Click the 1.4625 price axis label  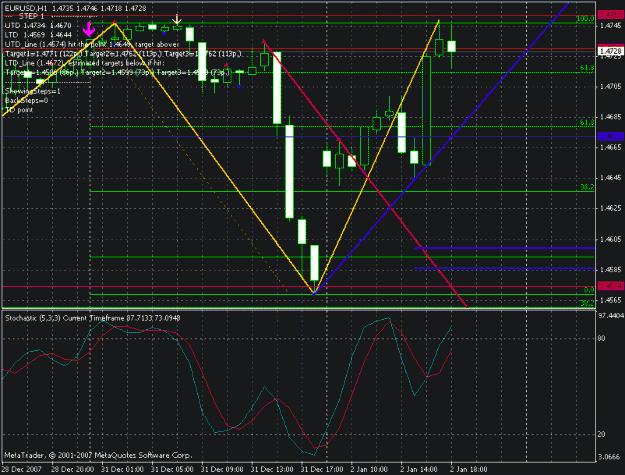pyautogui.click(x=610, y=208)
